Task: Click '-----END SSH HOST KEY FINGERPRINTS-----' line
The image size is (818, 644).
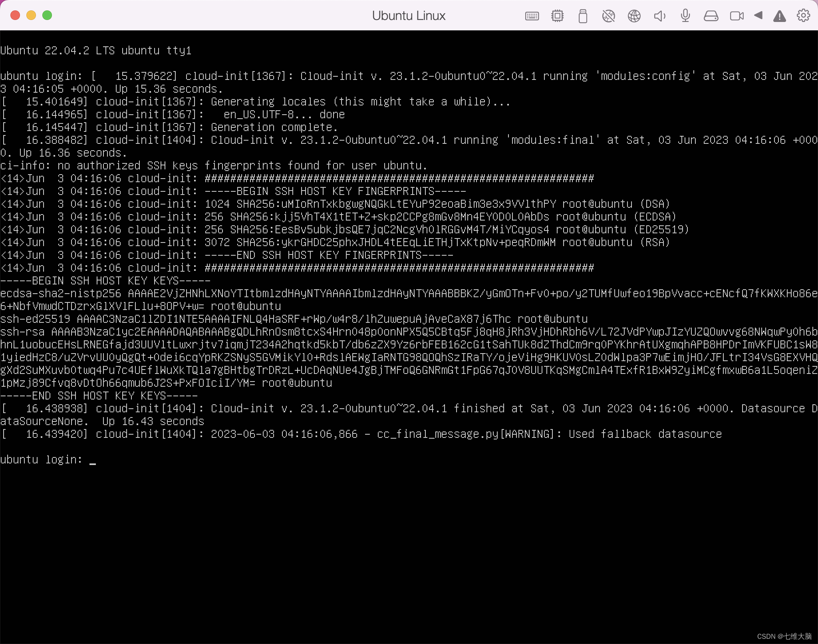Action: [227, 255]
